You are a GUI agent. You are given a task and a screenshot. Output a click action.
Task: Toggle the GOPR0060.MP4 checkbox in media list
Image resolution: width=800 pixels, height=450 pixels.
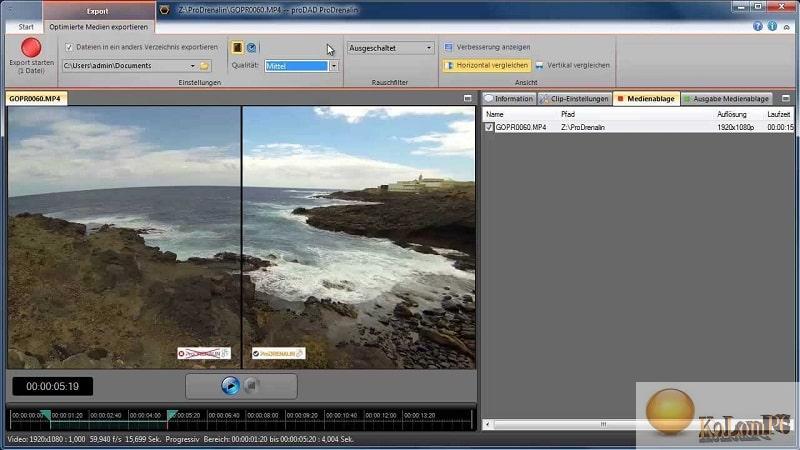point(489,127)
